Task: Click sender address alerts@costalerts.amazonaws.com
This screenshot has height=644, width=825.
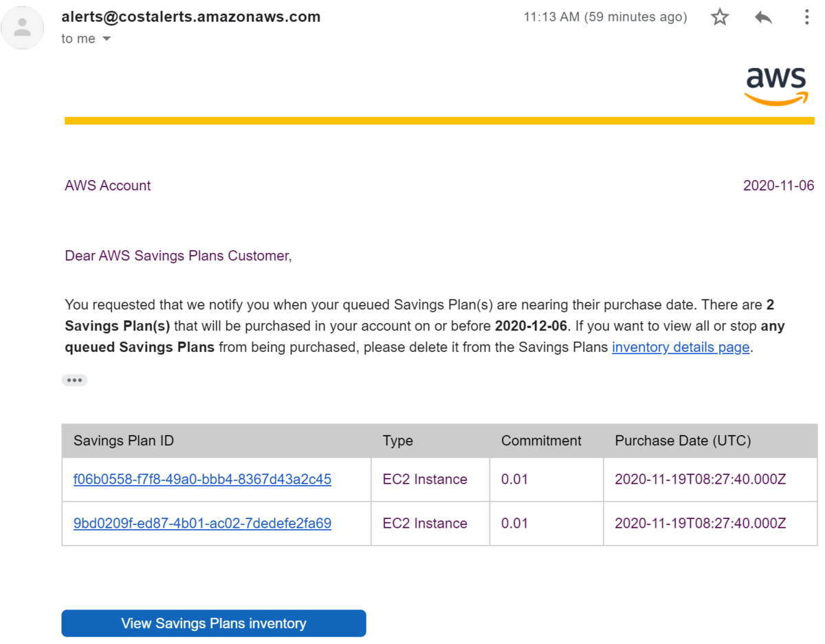Action: pyautogui.click(x=191, y=17)
